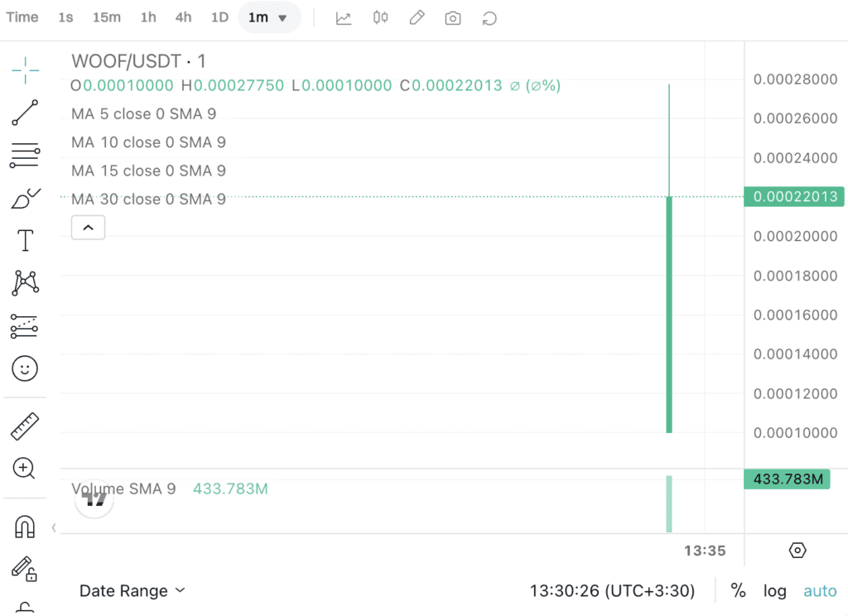
Task: Collapse the indicator legend with the chevron
Action: click(88, 228)
